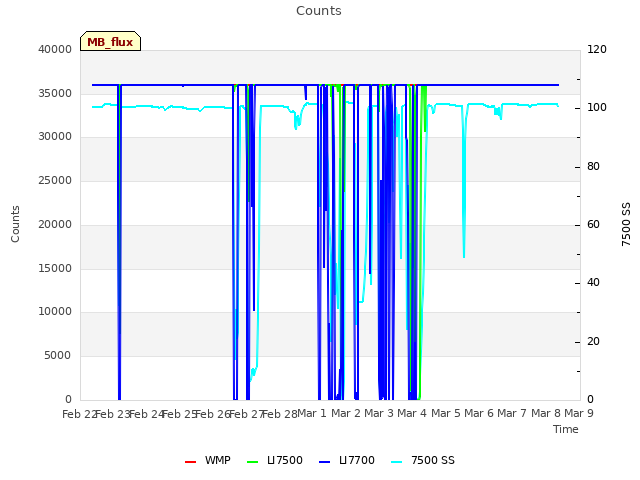Screen dimensions: 640x480
Task: Click the Mar 7 date tick
Action: click(x=512, y=414)
